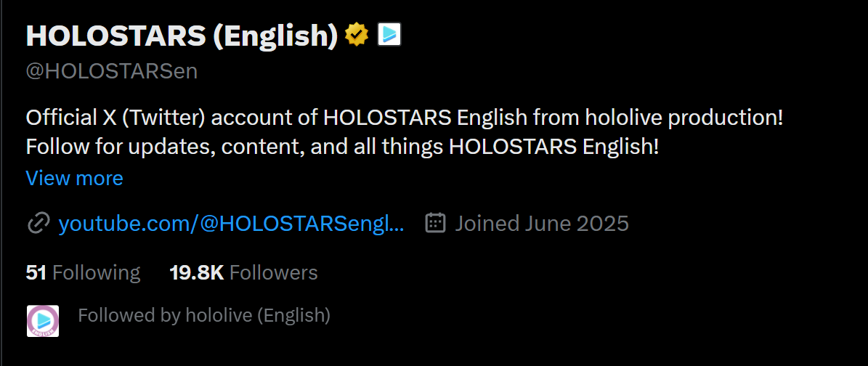Viewport: 868px width, 366px height.
Task: Expand the bio with View more
Action: (74, 178)
